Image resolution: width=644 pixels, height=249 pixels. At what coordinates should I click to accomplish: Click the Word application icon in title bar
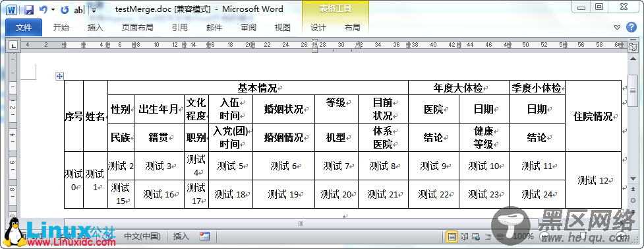pyautogui.click(x=11, y=9)
